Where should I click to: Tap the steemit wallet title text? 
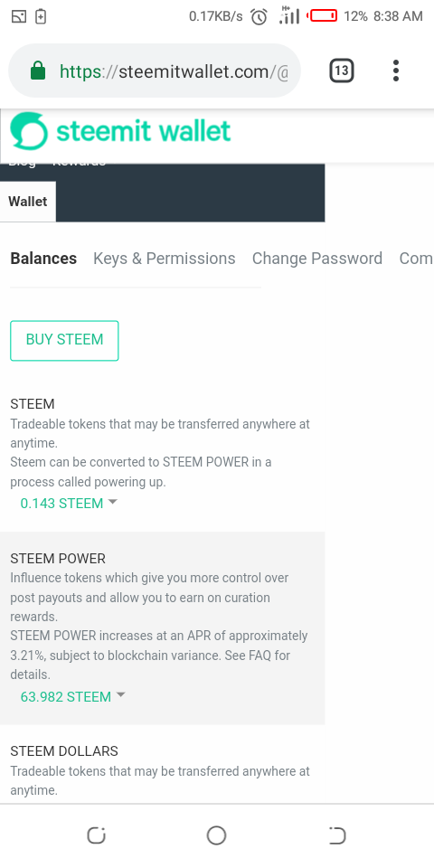[x=144, y=131]
